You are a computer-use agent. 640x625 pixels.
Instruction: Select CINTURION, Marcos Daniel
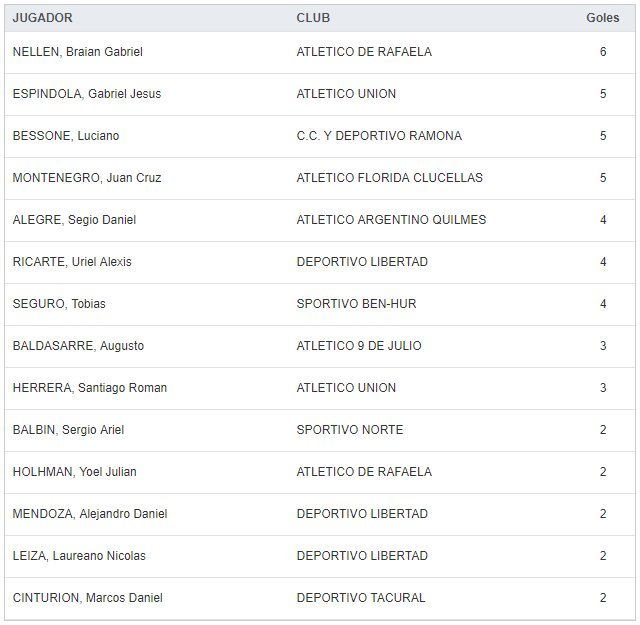pyautogui.click(x=88, y=598)
